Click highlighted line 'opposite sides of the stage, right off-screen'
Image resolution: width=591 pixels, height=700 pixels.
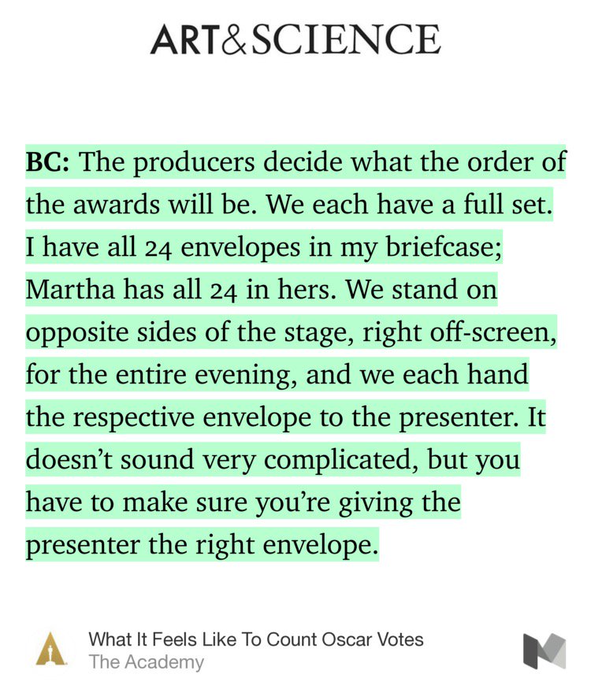291,332
